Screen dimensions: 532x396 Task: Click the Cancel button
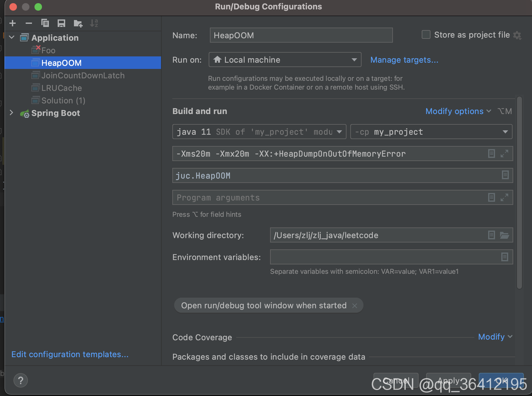tap(396, 381)
